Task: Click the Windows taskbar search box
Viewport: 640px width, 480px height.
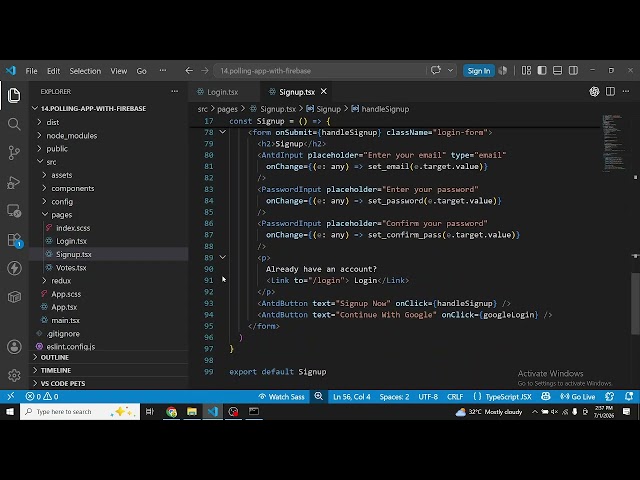Action: point(80,411)
